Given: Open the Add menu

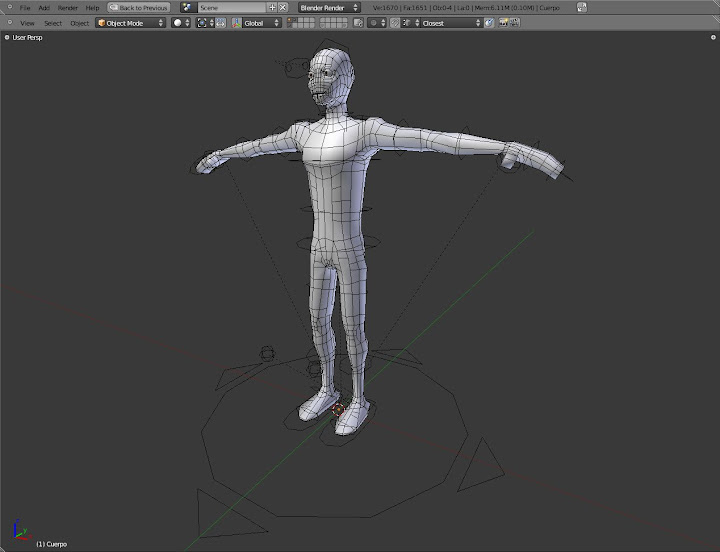Looking at the screenshot, I should 44,7.
